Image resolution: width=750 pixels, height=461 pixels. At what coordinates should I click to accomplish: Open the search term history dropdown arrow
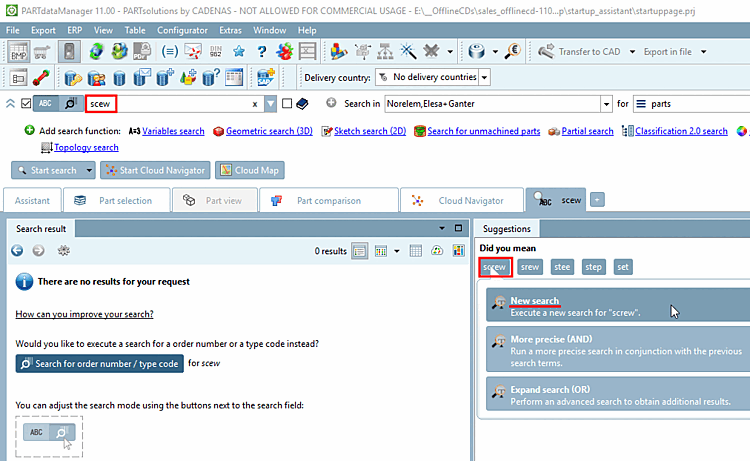pos(270,104)
